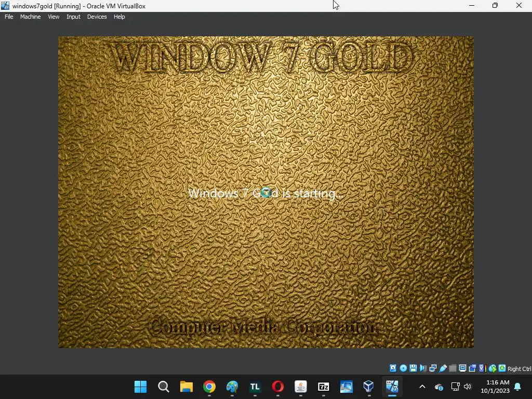Click the shared folders indicator icon
The width and height of the screenshot is (532, 399).
(453, 368)
